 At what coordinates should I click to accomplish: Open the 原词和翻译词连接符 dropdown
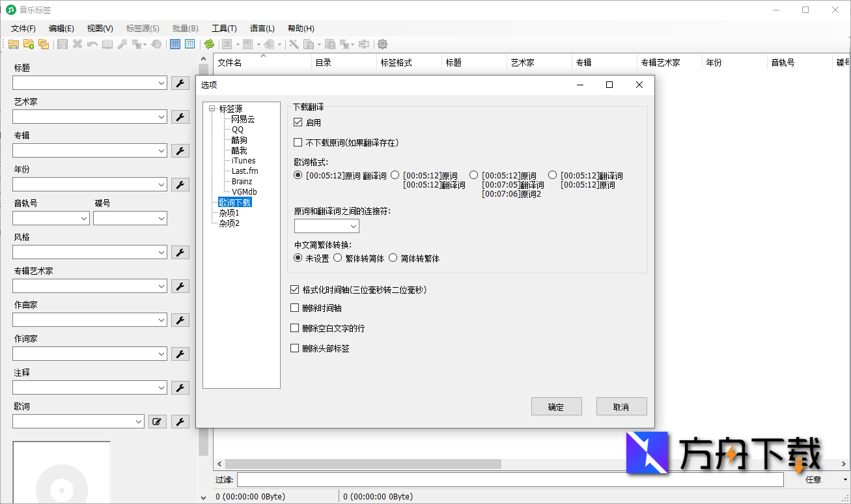pos(354,226)
